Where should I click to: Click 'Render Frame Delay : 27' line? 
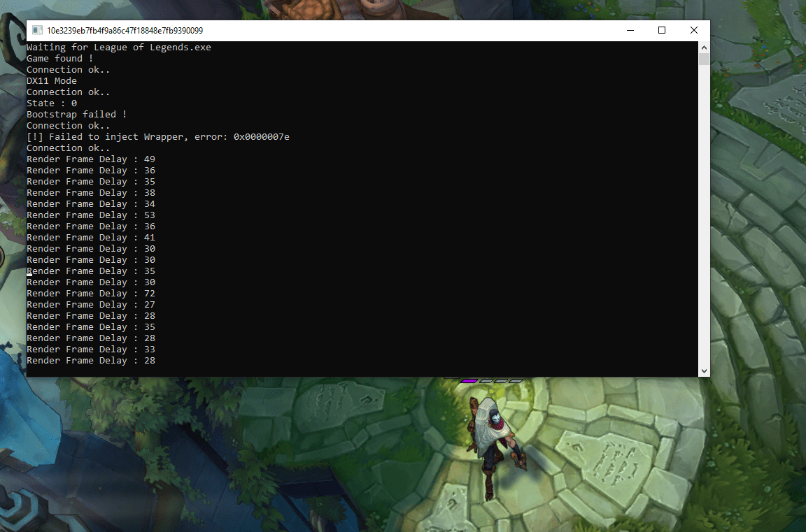(x=90, y=305)
